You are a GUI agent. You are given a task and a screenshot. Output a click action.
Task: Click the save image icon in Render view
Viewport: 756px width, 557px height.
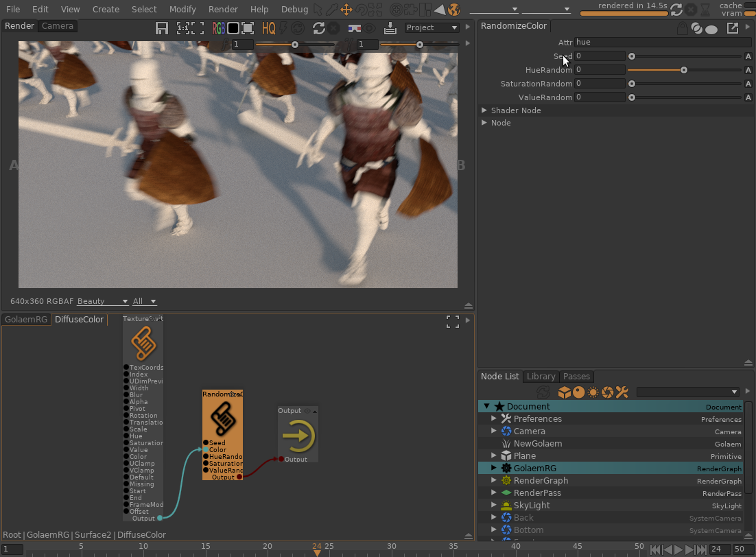162,28
